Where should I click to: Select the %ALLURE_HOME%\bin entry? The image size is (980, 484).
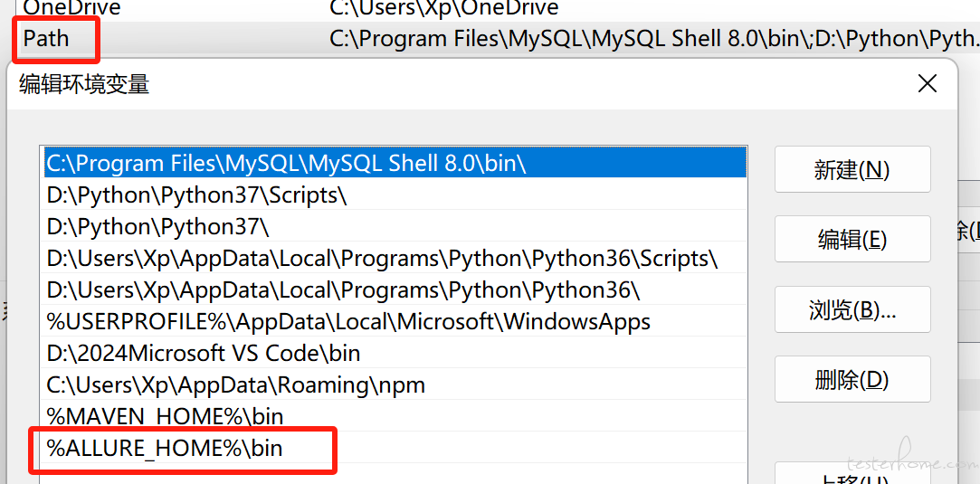click(x=395, y=448)
